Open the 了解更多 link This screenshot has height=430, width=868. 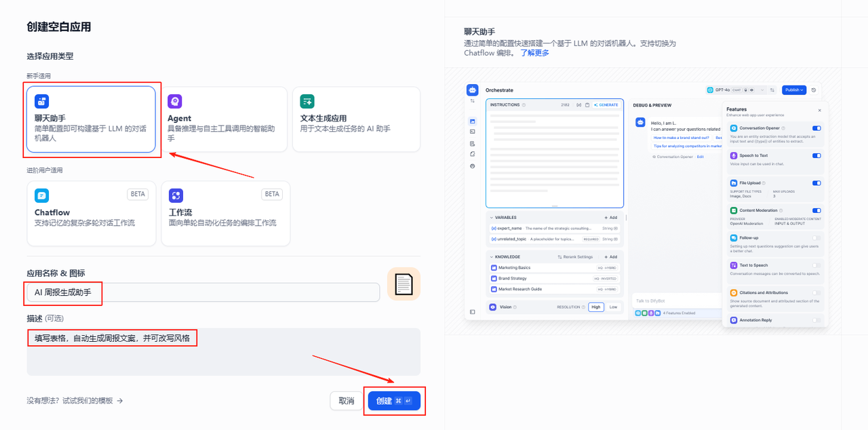(534, 53)
